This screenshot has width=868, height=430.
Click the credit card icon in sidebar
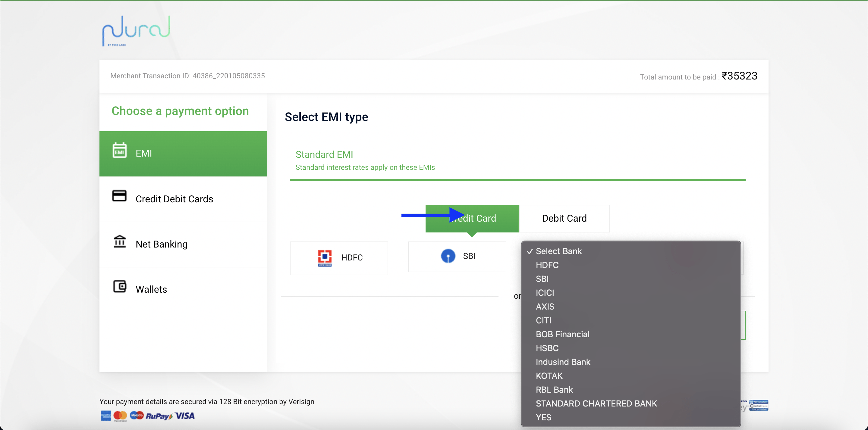coord(119,196)
